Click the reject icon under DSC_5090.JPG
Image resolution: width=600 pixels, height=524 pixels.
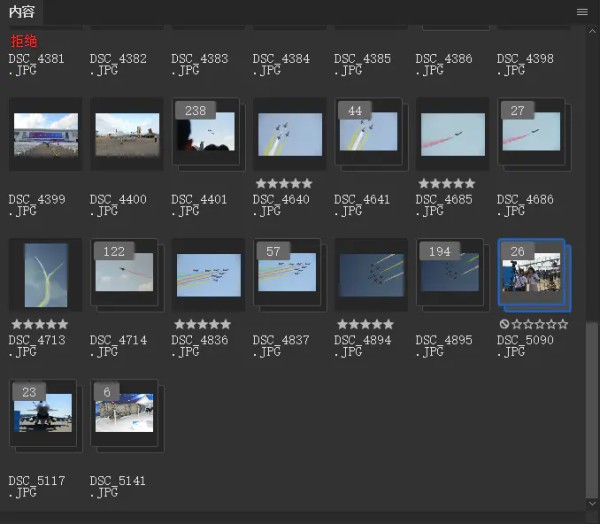coord(504,324)
